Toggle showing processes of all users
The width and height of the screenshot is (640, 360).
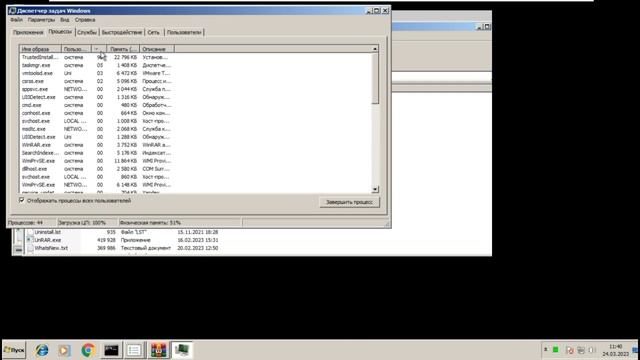click(x=22, y=200)
